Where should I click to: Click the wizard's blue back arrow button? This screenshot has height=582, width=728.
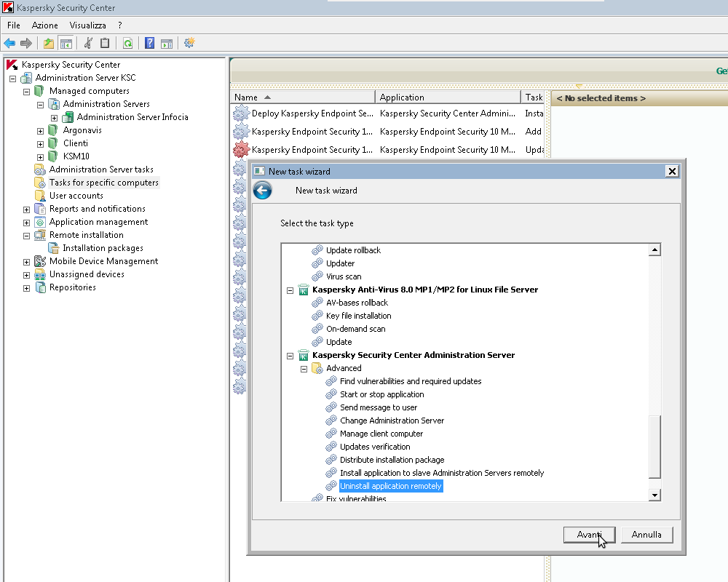click(262, 191)
